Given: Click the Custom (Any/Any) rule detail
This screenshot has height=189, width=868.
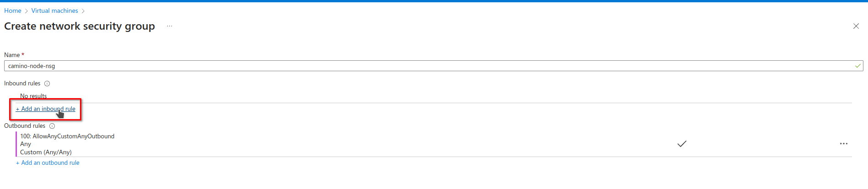Looking at the screenshot, I should point(46,152).
